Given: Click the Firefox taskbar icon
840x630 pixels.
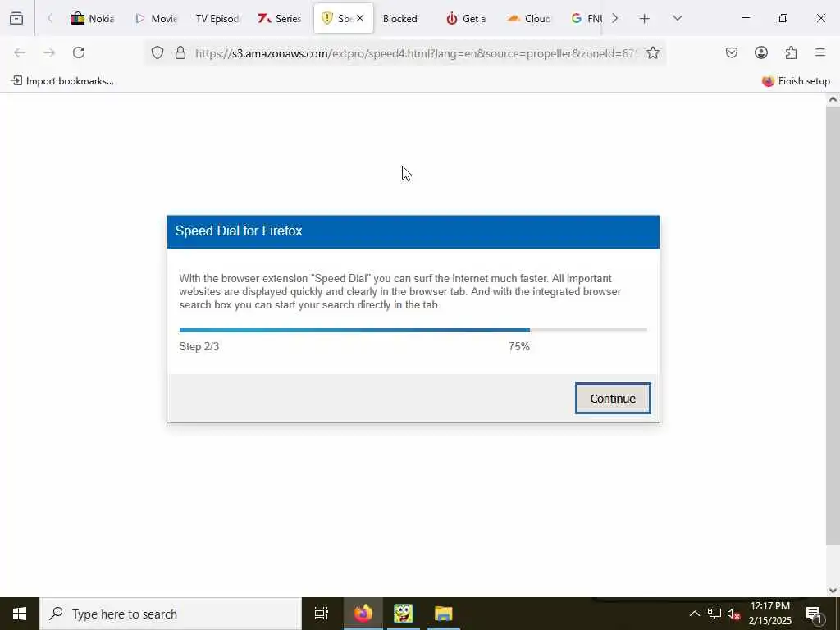Looking at the screenshot, I should (363, 614).
